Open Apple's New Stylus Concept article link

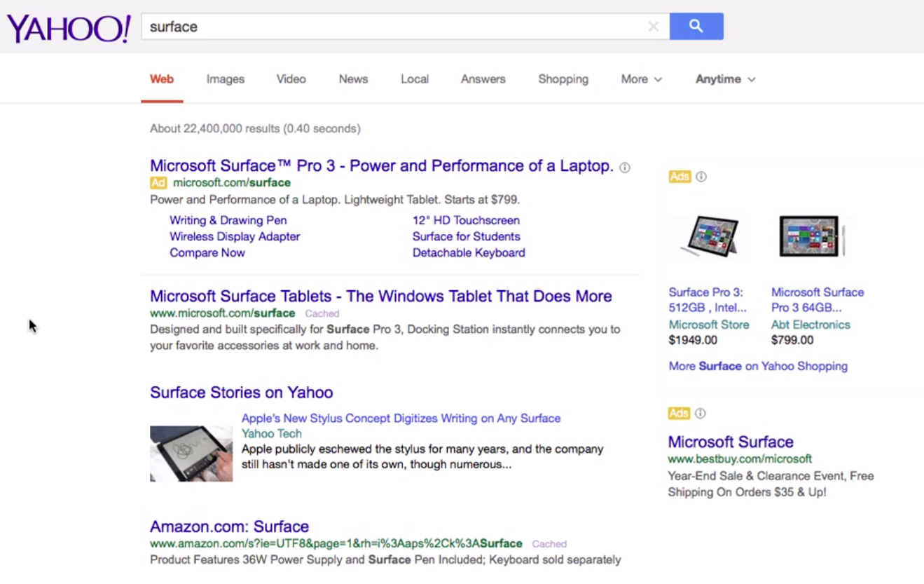[x=401, y=419]
